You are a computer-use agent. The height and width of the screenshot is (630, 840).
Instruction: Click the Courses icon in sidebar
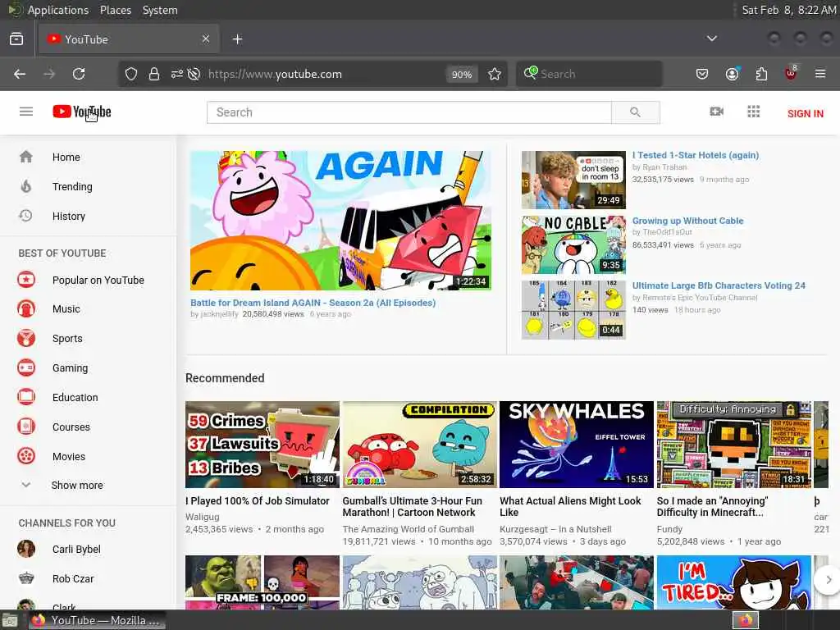26,427
